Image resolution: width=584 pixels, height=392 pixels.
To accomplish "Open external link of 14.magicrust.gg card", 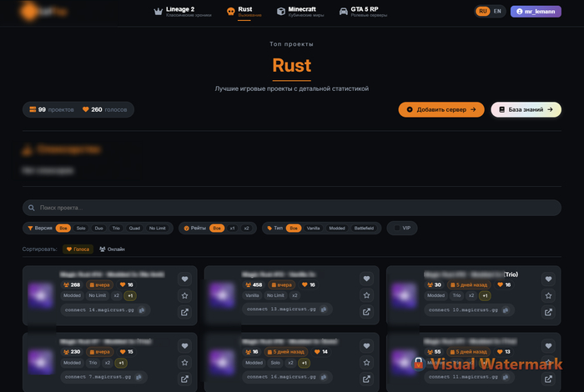I will click(x=184, y=312).
